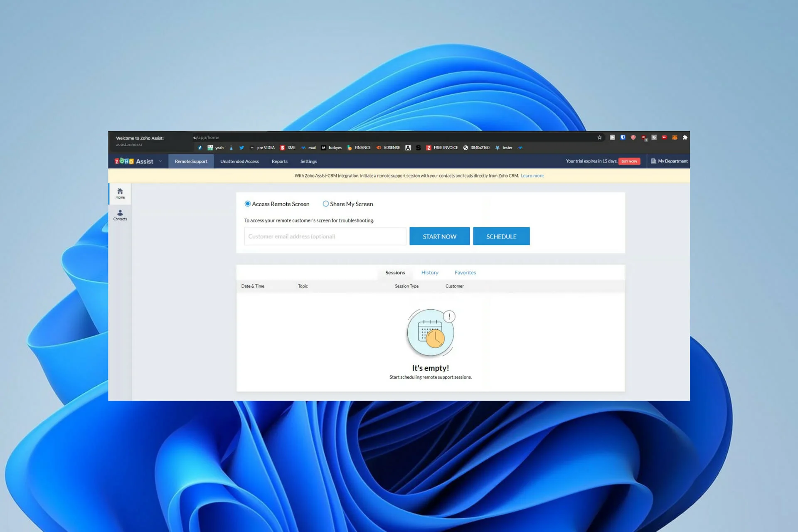
Task: Click the SCHEDULE button
Action: [x=501, y=236]
